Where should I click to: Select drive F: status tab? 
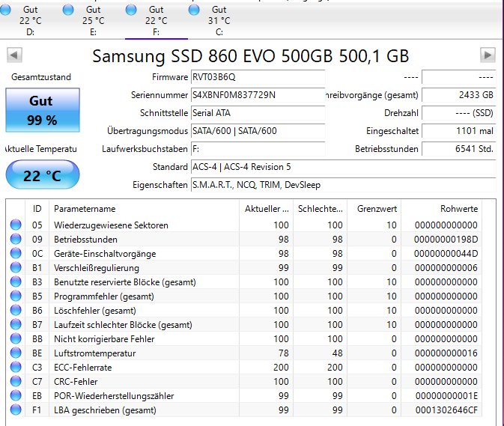point(157,21)
